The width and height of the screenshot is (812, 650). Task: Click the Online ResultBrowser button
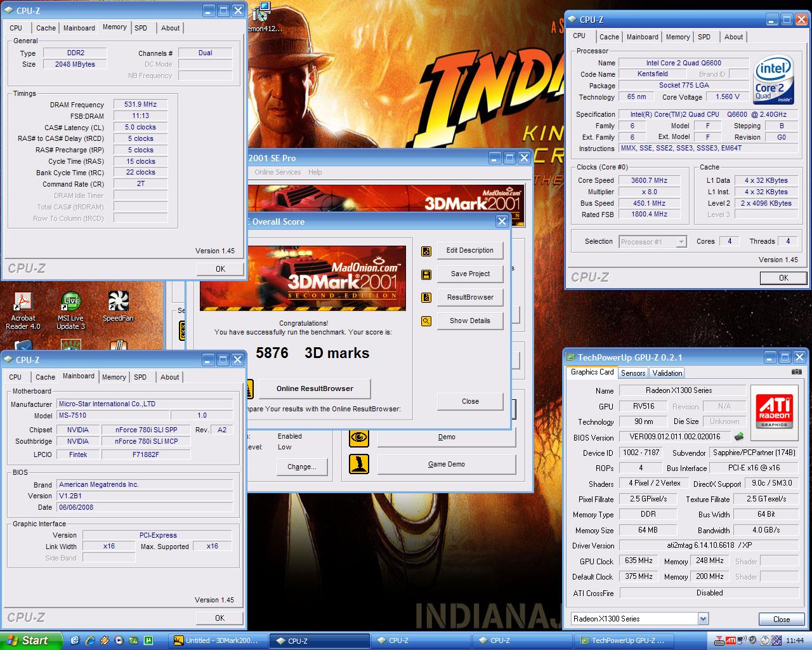tap(315, 388)
